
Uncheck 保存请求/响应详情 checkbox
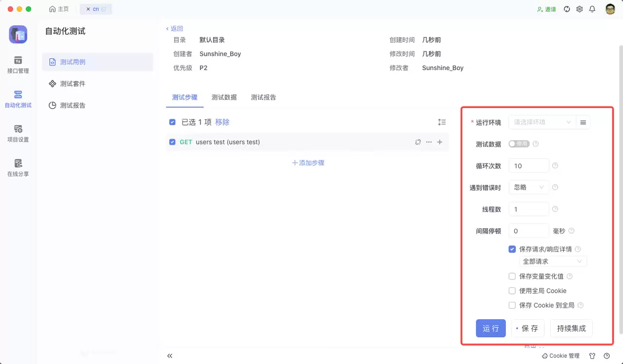[x=512, y=249]
